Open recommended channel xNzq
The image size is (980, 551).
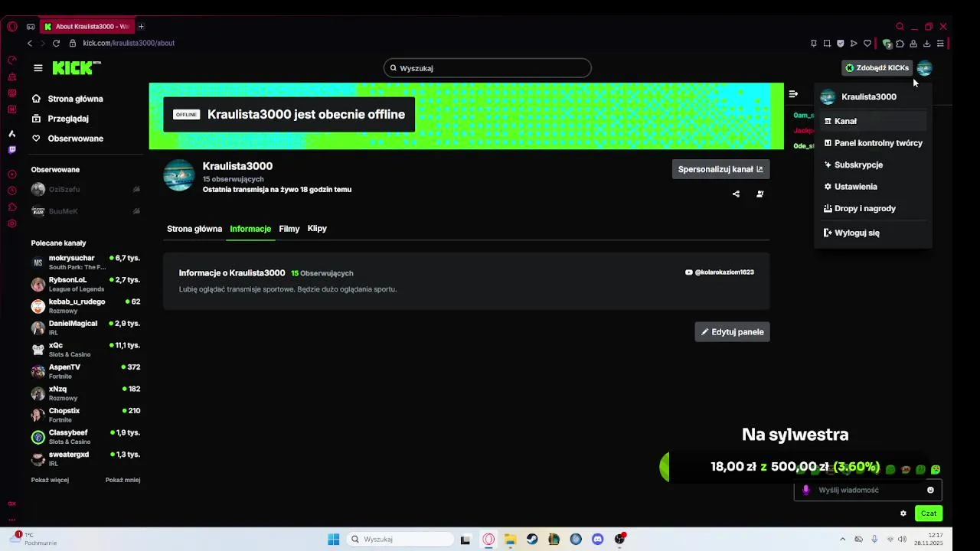86,393
